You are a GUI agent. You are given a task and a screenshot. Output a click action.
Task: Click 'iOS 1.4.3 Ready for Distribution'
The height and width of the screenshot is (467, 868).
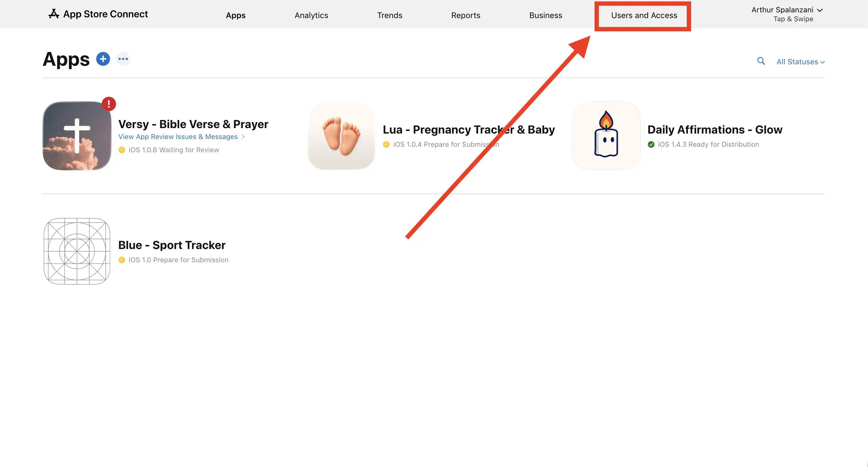pos(708,144)
